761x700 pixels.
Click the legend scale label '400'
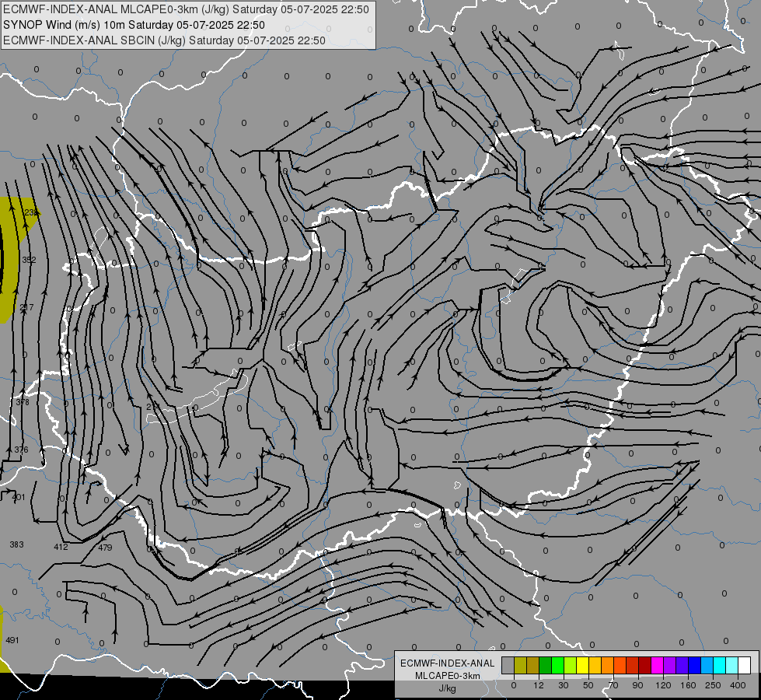click(x=738, y=685)
